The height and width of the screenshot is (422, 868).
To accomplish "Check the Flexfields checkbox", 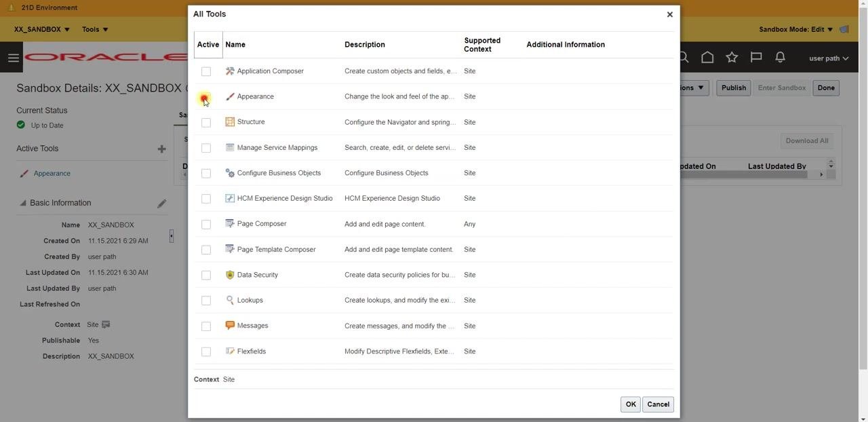I will [x=206, y=351].
